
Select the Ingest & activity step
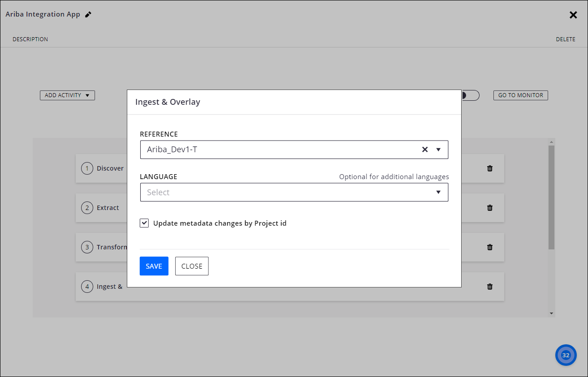click(101, 287)
